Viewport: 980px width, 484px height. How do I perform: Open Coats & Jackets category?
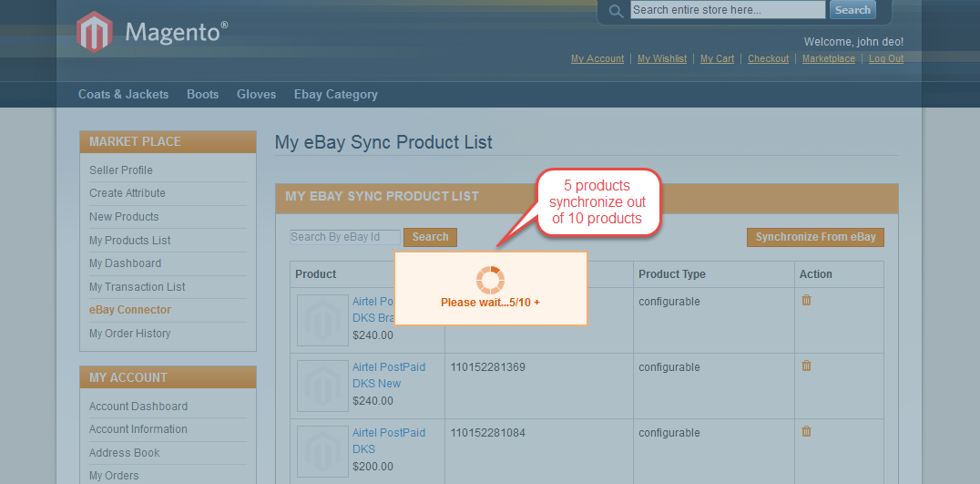(123, 95)
